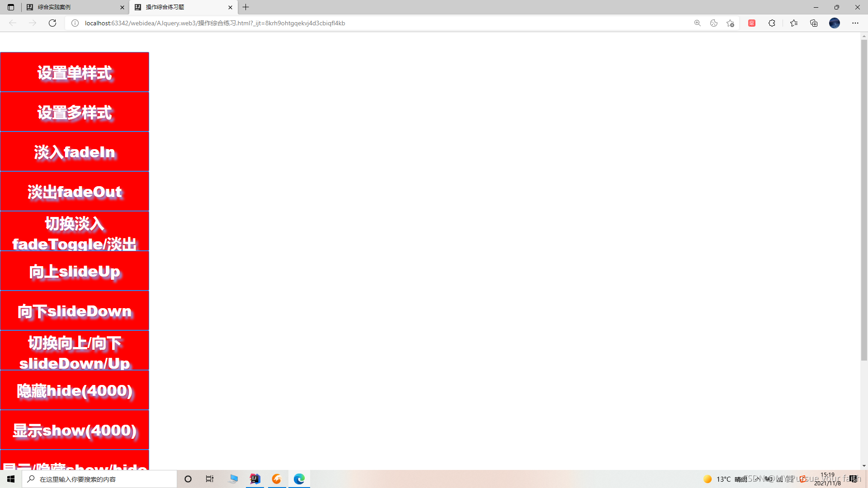Open a new tab with plus button
The height and width of the screenshot is (488, 868).
(246, 7)
